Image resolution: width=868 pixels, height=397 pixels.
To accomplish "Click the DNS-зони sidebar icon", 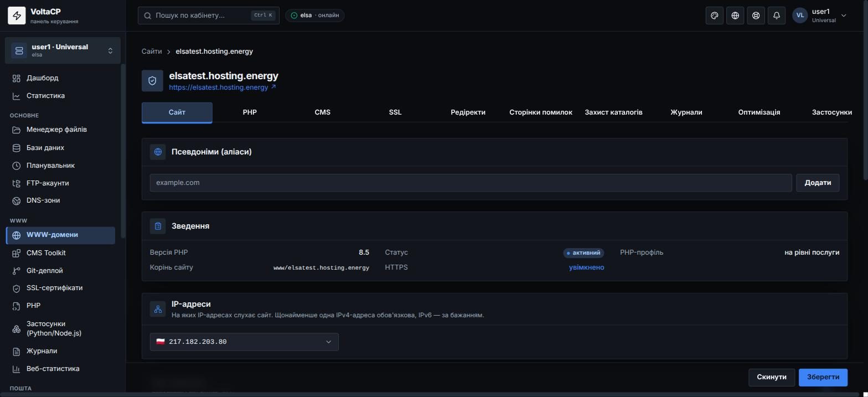I will 17,200.
